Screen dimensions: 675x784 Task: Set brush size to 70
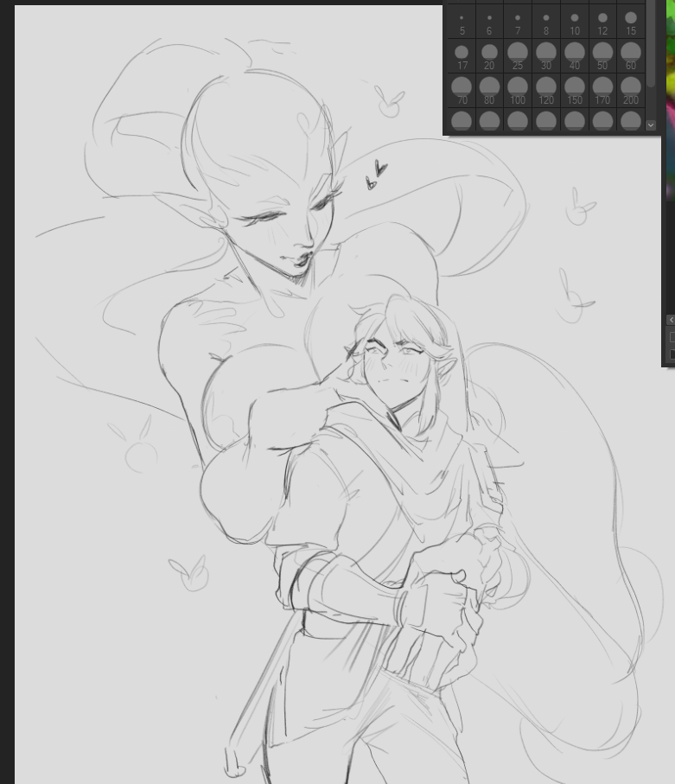coord(462,90)
